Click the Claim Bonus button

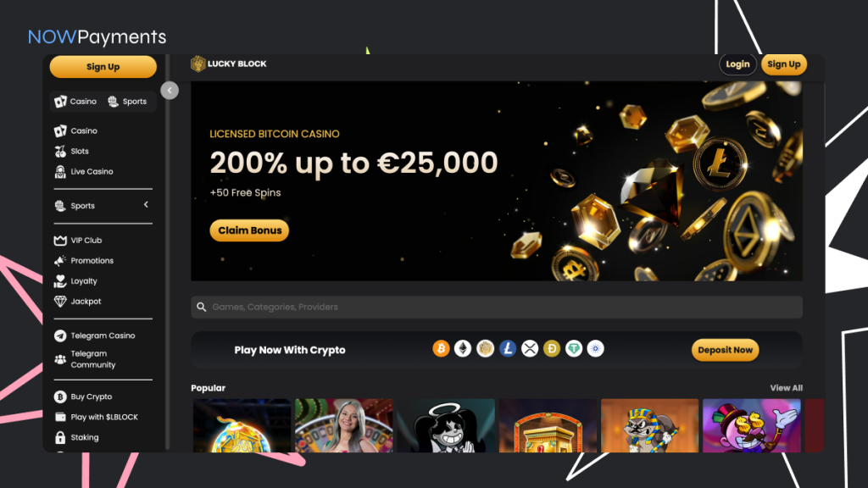coord(249,230)
